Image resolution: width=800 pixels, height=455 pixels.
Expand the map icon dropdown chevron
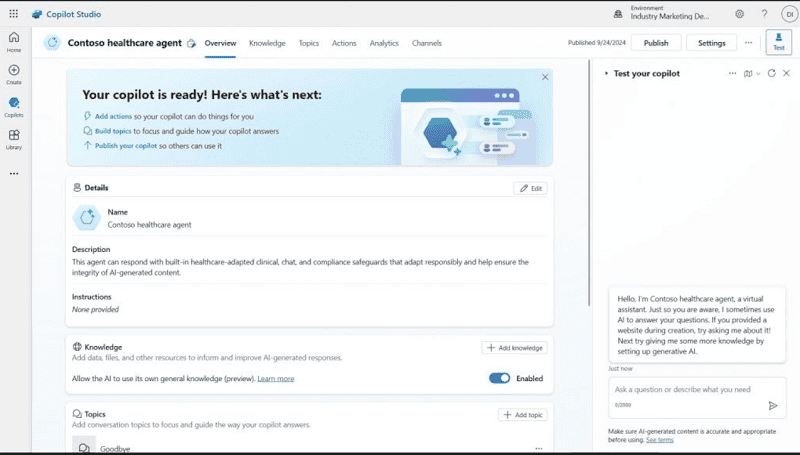click(758, 73)
